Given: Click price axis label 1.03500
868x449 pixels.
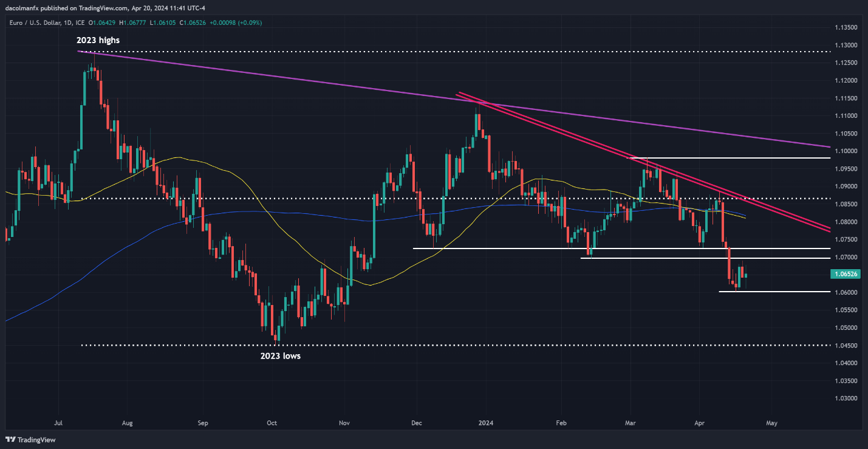Looking at the screenshot, I should tap(846, 381).
